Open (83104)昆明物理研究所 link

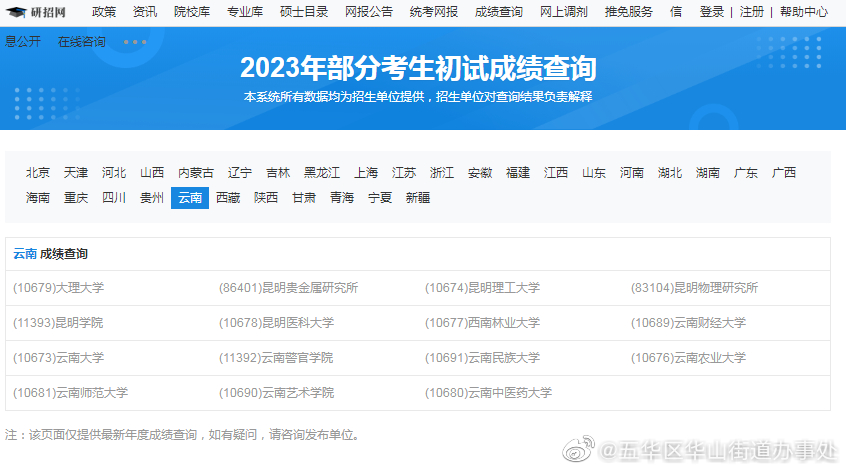click(694, 288)
